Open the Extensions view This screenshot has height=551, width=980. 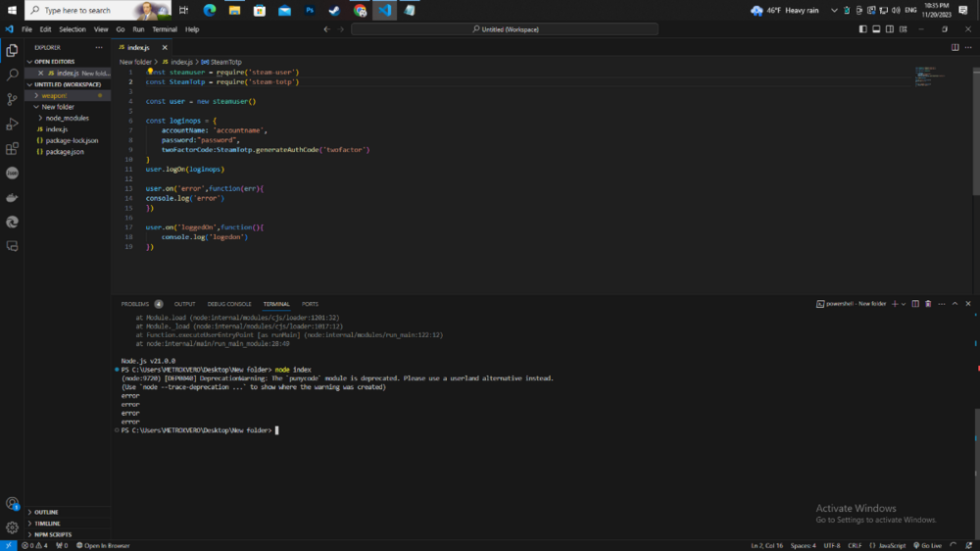click(12, 149)
